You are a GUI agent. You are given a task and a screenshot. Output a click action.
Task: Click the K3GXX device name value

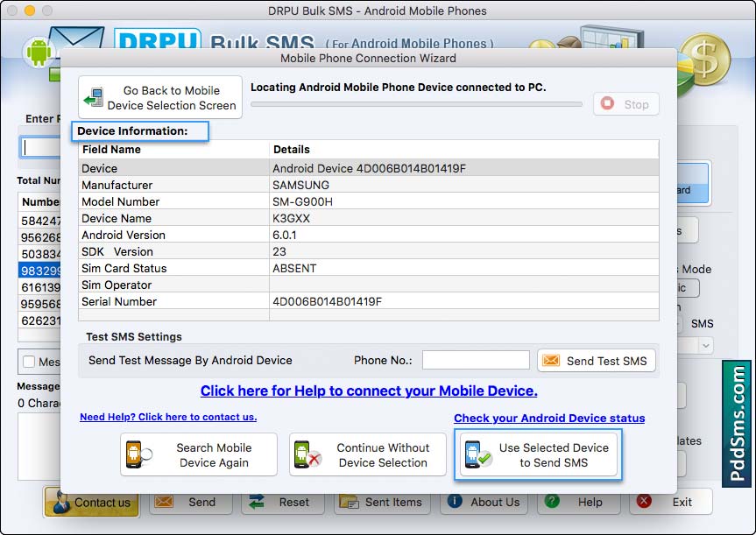(x=291, y=218)
